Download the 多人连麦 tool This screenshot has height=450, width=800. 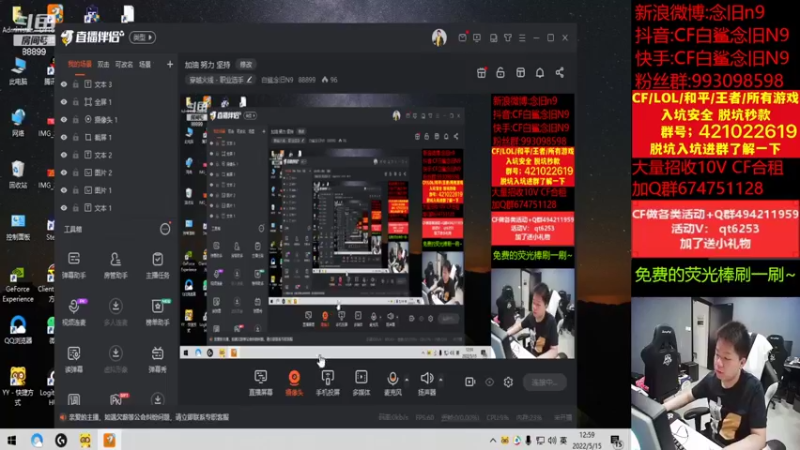116,312
